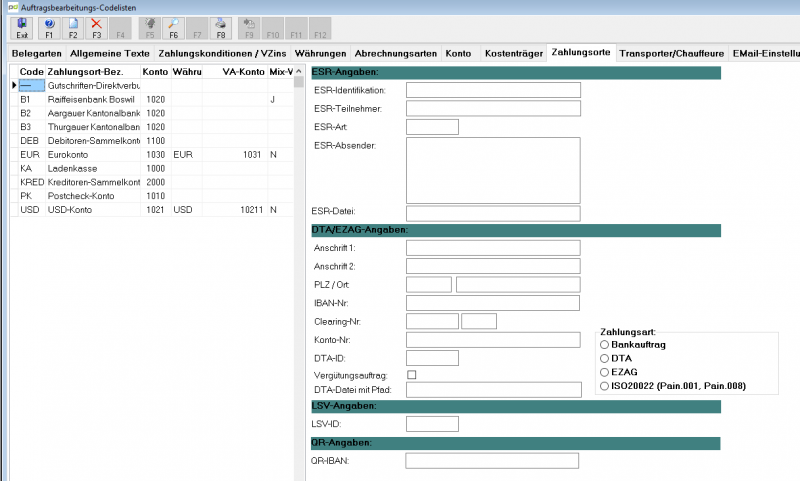Click the Exit toolbar icon
This screenshot has width=800, height=481.
pyautogui.click(x=22, y=29)
